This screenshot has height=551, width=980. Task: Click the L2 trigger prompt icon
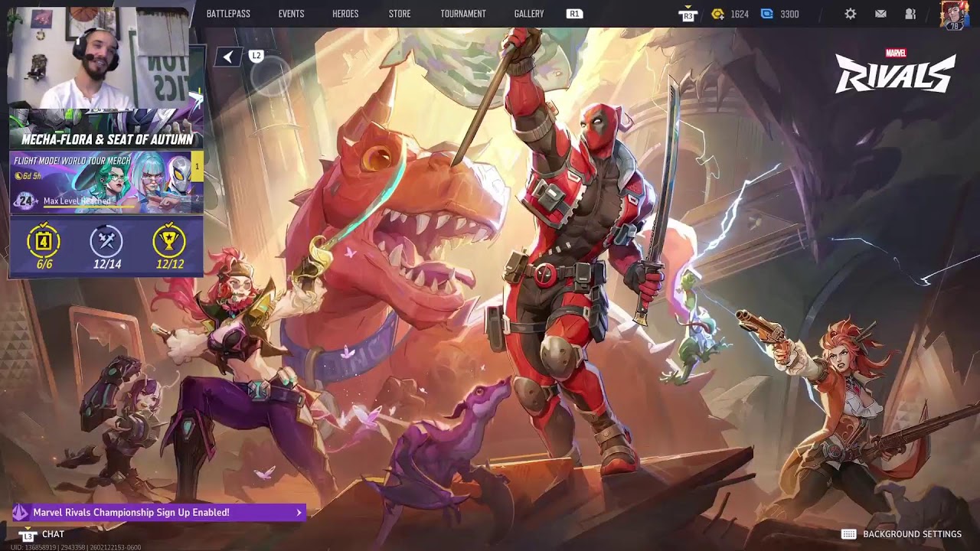tap(256, 56)
